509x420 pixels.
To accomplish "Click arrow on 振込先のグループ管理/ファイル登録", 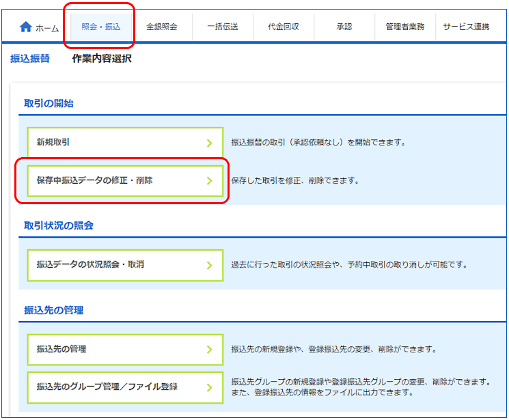I will [x=210, y=388].
